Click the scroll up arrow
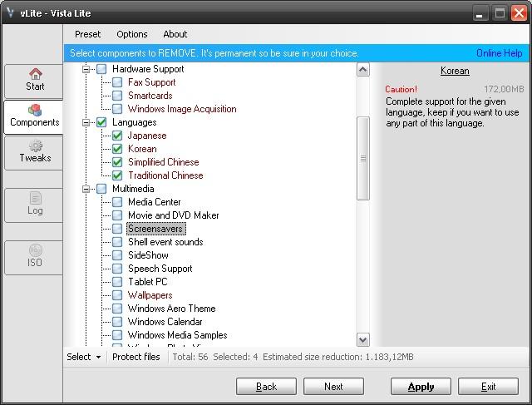This screenshot has height=405, width=532. (363, 70)
